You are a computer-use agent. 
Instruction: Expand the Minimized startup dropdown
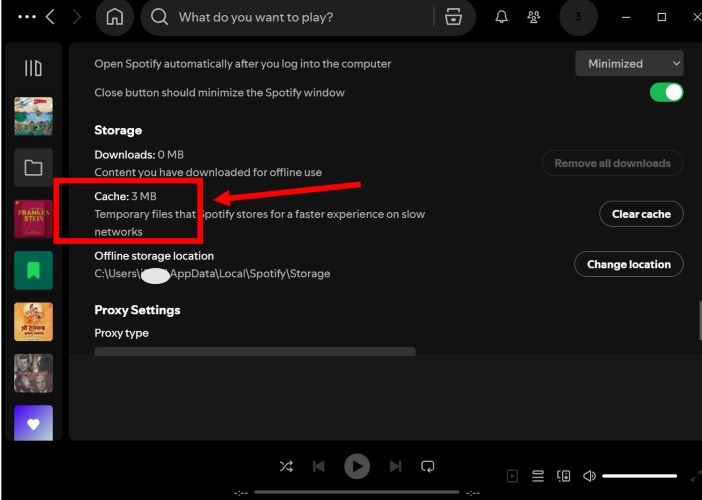tap(629, 64)
